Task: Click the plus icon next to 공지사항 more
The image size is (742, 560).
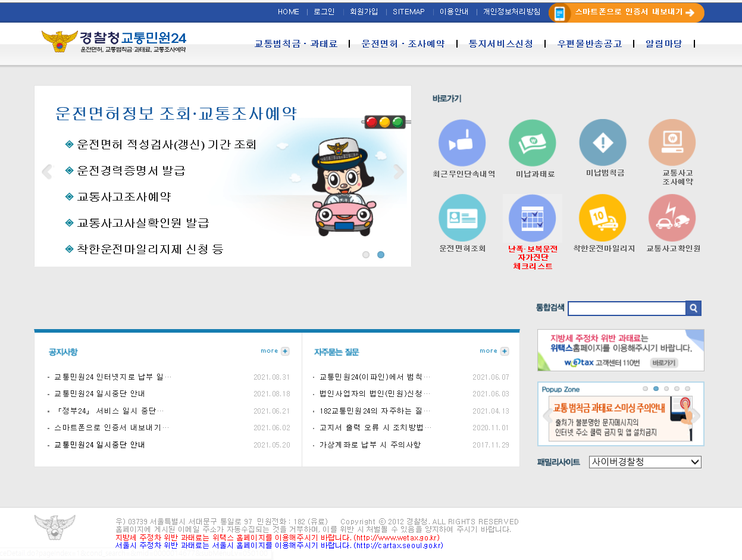Action: click(x=285, y=351)
